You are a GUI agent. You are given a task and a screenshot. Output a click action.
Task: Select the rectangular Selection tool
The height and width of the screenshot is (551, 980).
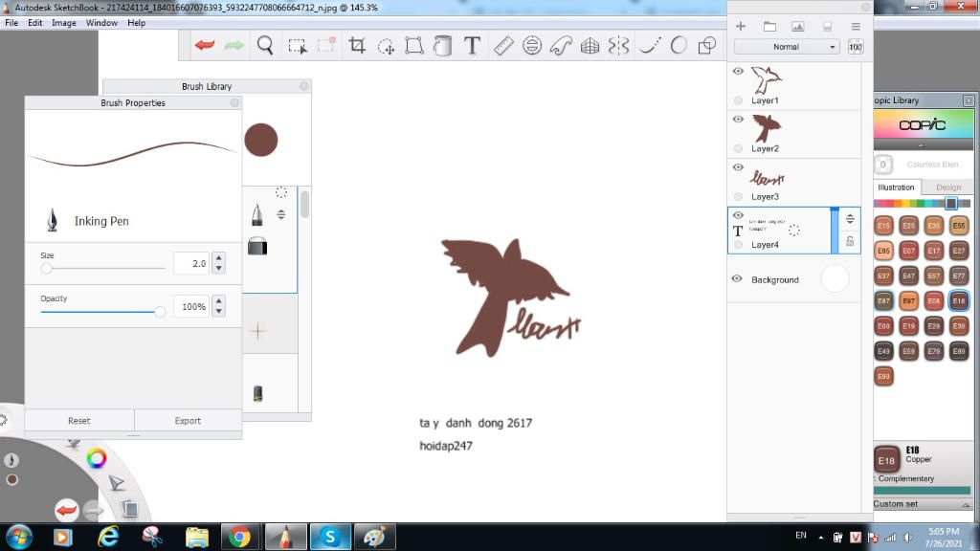pyautogui.click(x=298, y=46)
